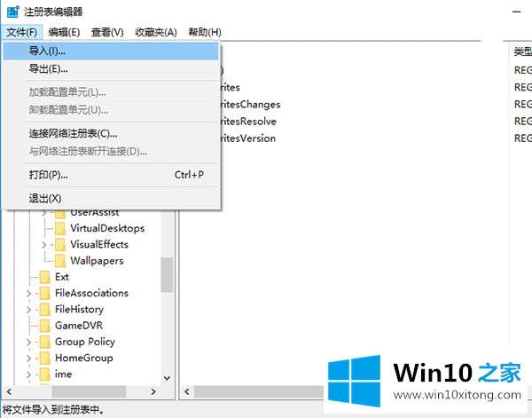Expand the VisualEffects tree node
The height and width of the screenshot is (418, 532).
coord(44,245)
